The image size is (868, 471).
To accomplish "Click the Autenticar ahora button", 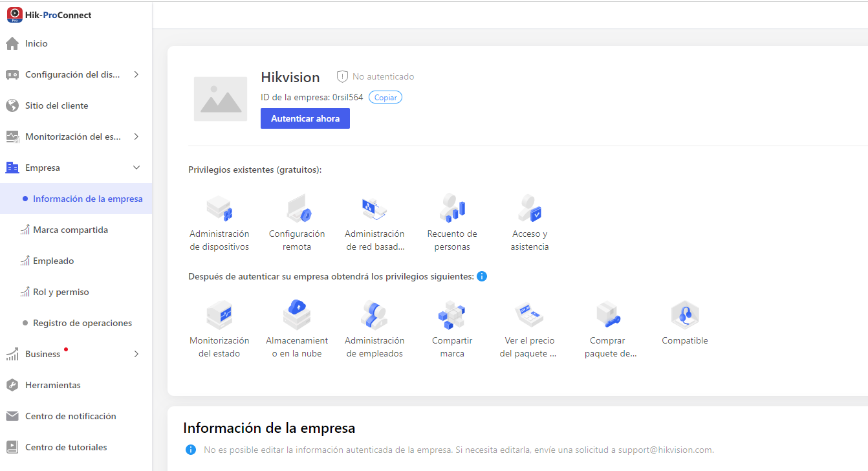I will point(305,118).
